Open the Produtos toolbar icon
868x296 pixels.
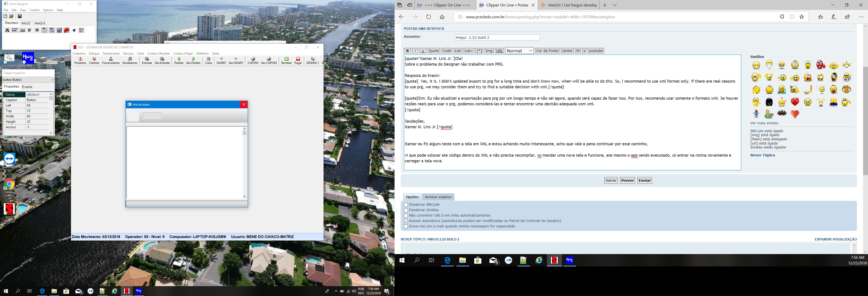coord(80,61)
